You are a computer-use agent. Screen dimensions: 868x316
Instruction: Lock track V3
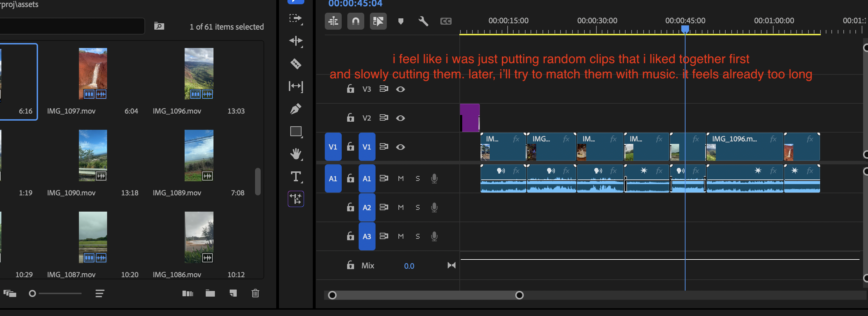point(350,89)
